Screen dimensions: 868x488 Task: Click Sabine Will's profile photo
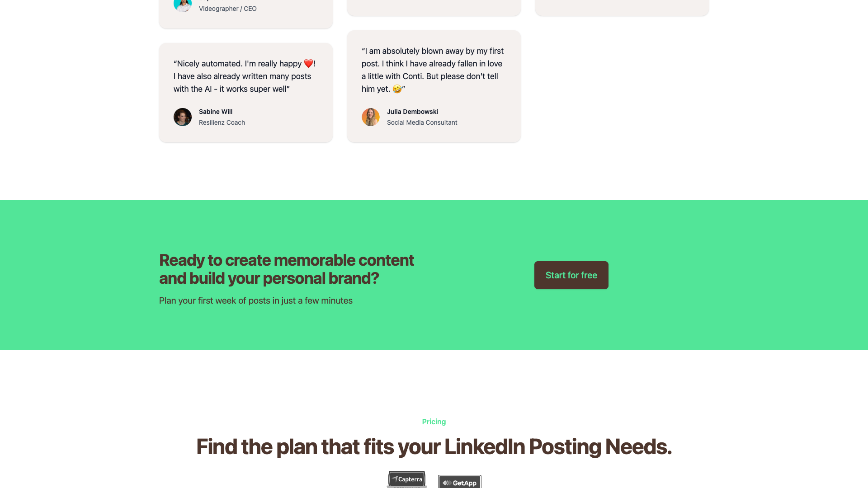click(x=182, y=117)
